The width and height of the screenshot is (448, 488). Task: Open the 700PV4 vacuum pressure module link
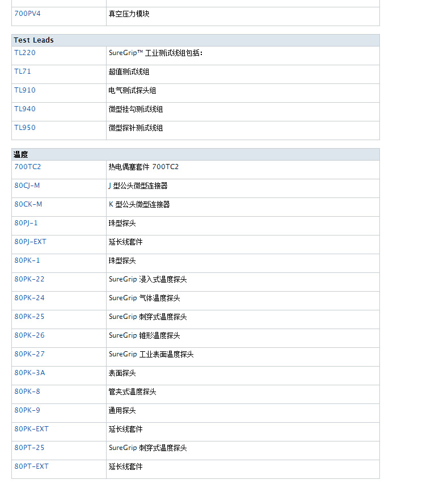point(27,14)
